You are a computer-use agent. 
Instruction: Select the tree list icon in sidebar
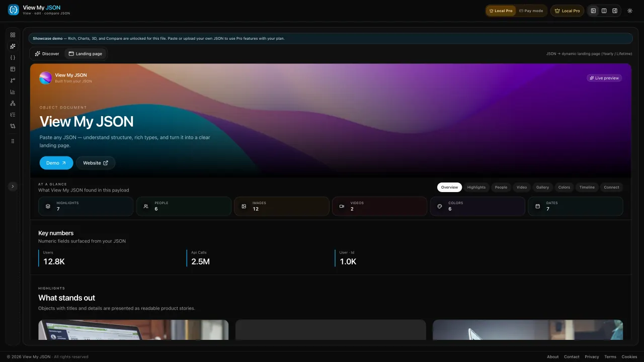13,115
